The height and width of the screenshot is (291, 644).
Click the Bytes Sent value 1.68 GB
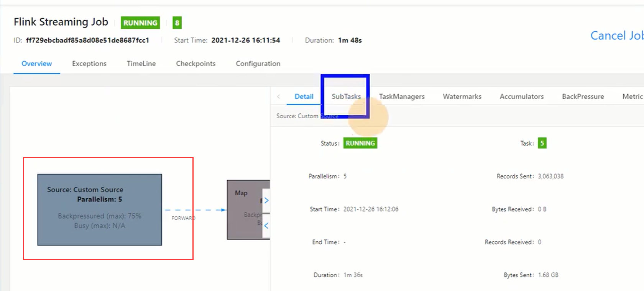click(x=548, y=275)
